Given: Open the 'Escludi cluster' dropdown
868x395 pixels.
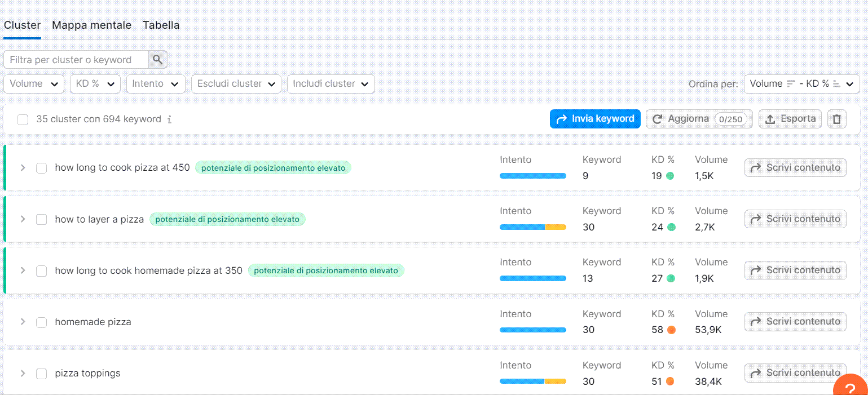Looking at the screenshot, I should (x=236, y=83).
